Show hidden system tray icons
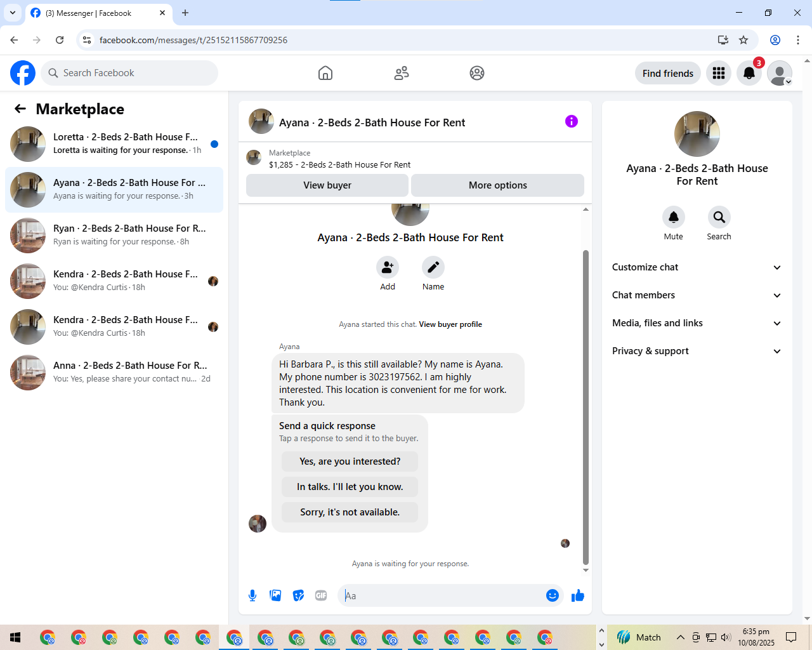Viewport: 812px width, 650px height. pyautogui.click(x=680, y=637)
